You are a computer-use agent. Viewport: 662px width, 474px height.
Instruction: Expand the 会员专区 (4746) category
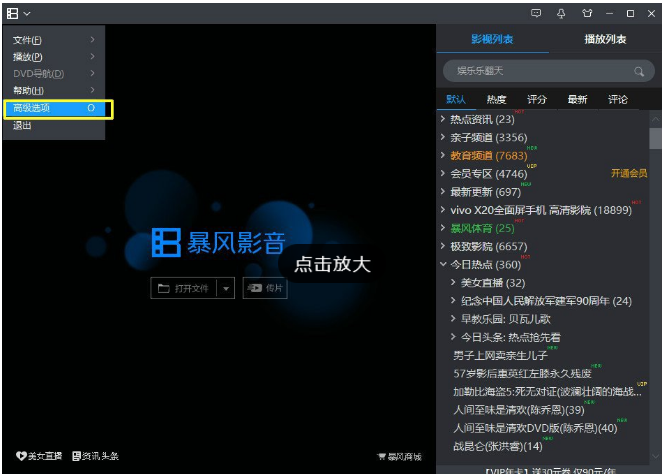point(443,173)
